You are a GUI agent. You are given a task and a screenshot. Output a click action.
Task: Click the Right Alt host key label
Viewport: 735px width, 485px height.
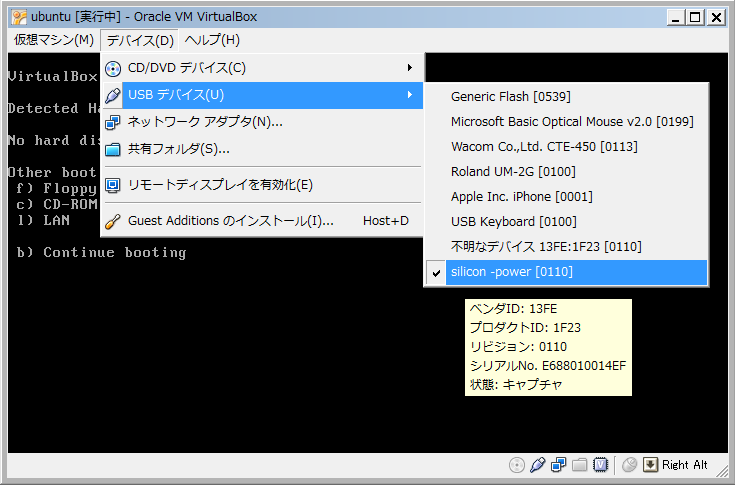coord(684,465)
